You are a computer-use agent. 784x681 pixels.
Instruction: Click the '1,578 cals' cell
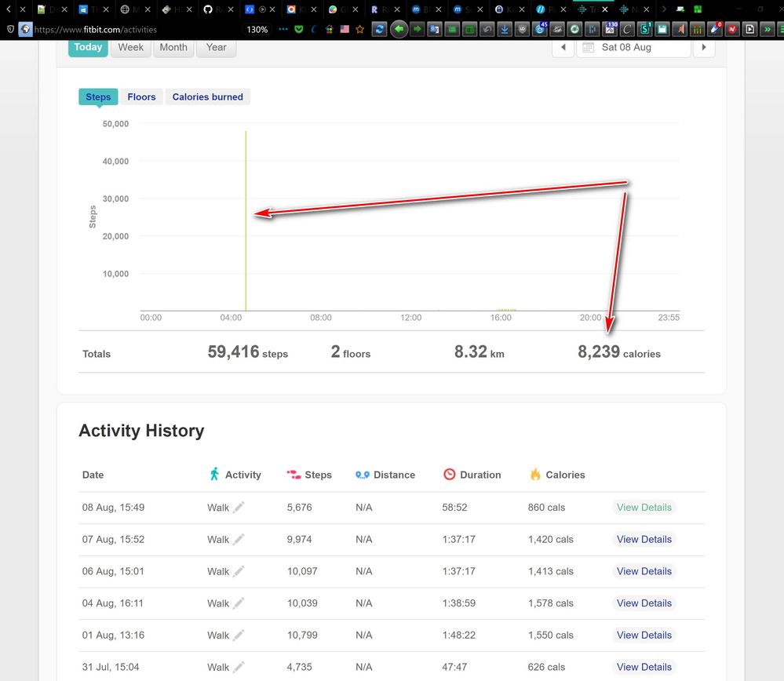550,603
